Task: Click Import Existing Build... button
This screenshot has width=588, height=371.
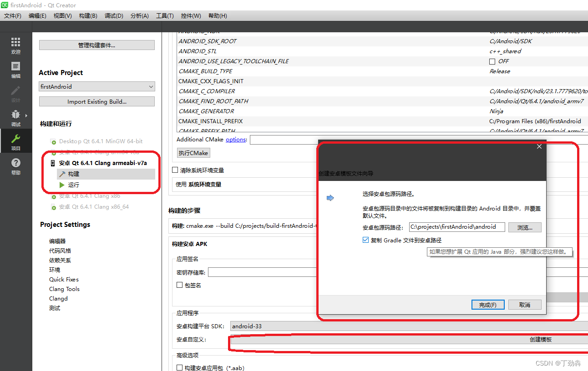Action: pyautogui.click(x=97, y=101)
